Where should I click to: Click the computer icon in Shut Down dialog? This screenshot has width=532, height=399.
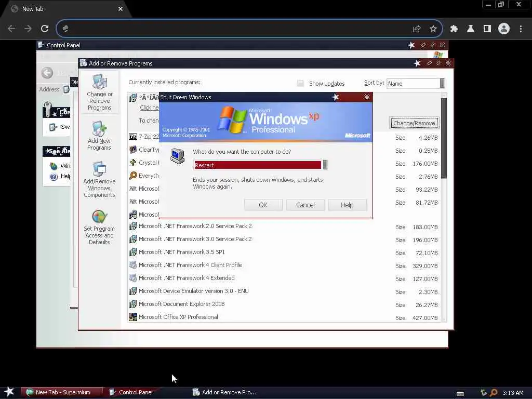pyautogui.click(x=177, y=156)
